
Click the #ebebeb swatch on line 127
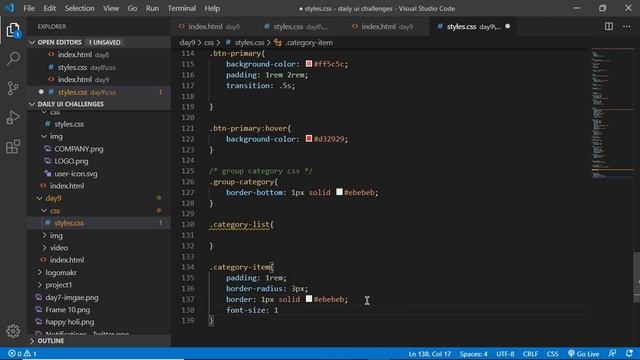point(339,192)
